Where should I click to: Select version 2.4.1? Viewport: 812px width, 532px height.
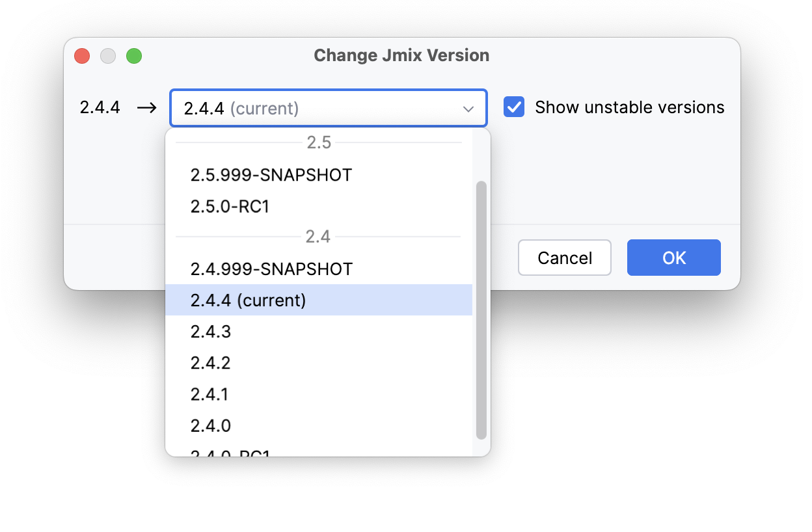210,394
